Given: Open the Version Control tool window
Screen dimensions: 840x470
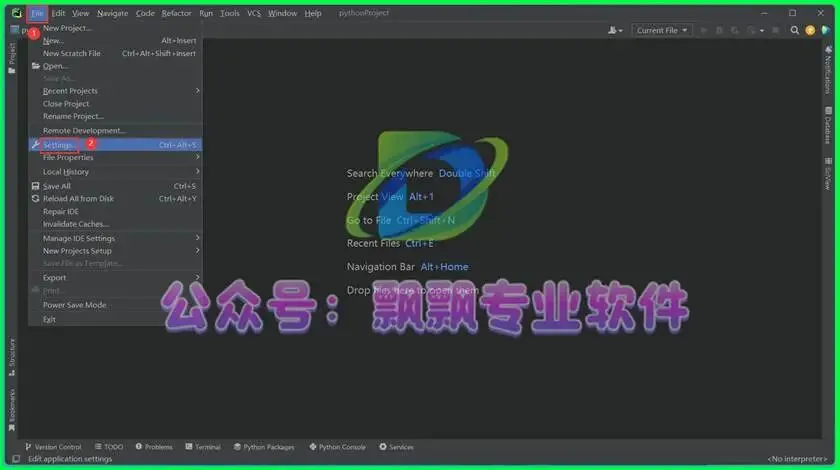Looking at the screenshot, I should click(53, 447).
